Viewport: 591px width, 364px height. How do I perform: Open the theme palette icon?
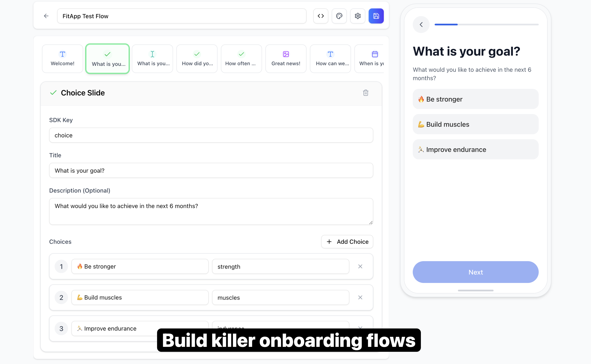click(x=339, y=16)
